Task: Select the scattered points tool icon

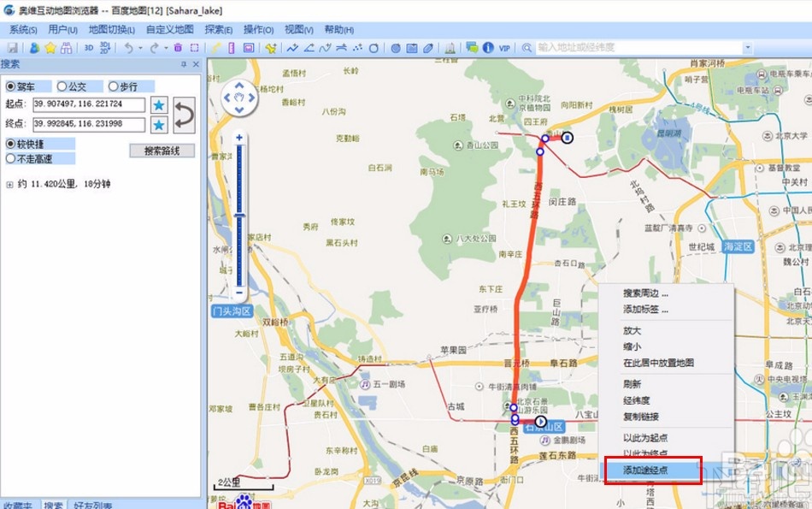Action: [357, 48]
